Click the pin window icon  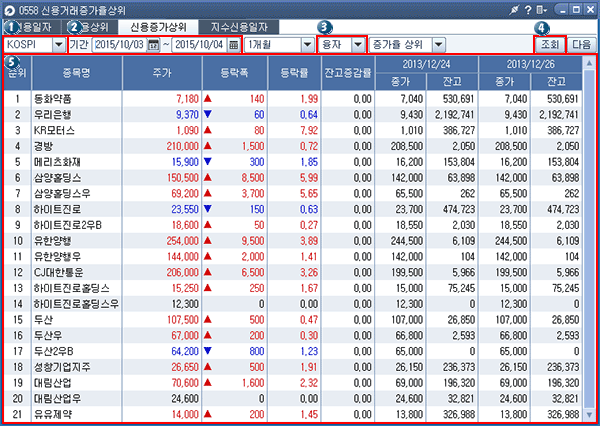pos(513,10)
